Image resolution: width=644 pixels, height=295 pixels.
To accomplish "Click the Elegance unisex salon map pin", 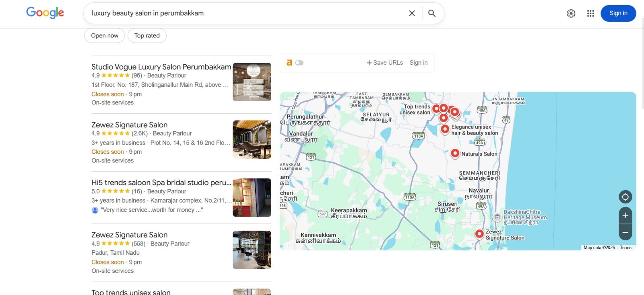I will tap(445, 129).
